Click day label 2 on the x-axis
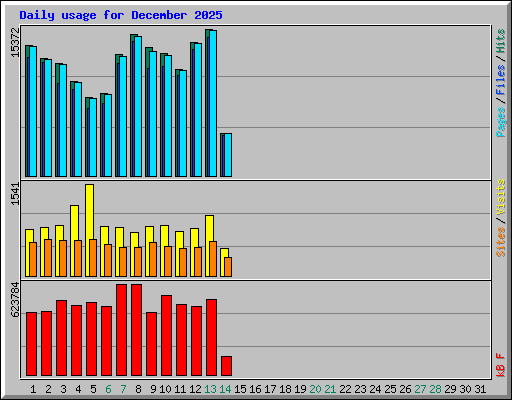Screen dimensions: 512x400 coord(48,389)
